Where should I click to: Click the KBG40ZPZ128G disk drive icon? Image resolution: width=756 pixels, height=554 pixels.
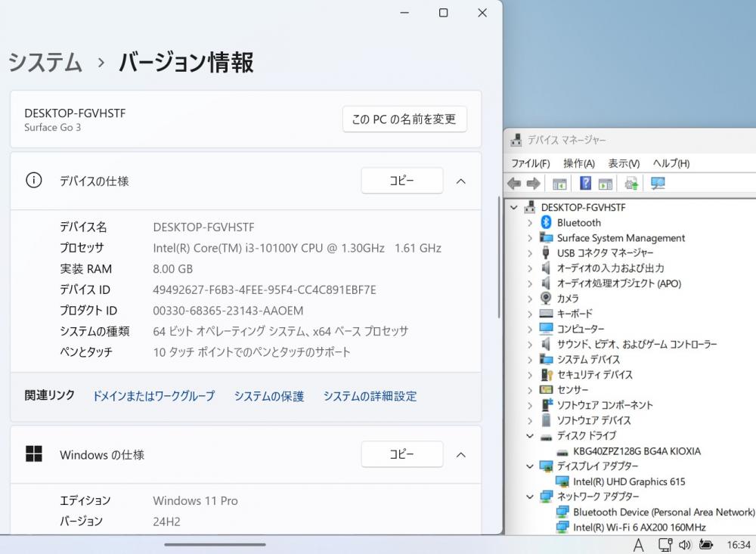pyautogui.click(x=562, y=452)
